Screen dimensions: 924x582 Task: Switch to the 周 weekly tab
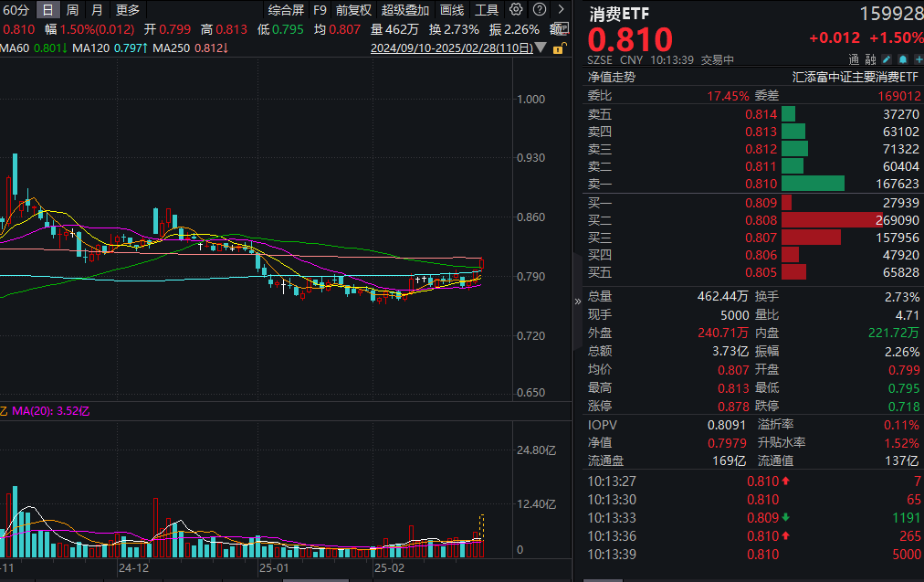72,10
